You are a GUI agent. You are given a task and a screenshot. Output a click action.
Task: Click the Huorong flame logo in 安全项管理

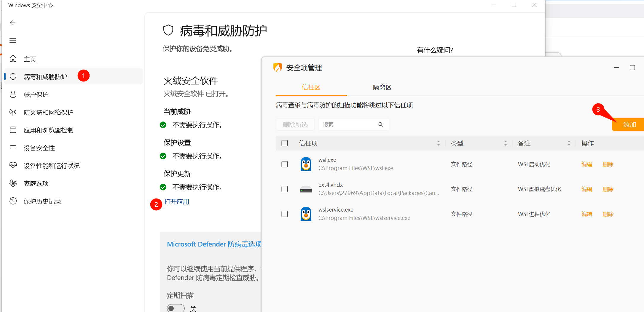coord(278,68)
